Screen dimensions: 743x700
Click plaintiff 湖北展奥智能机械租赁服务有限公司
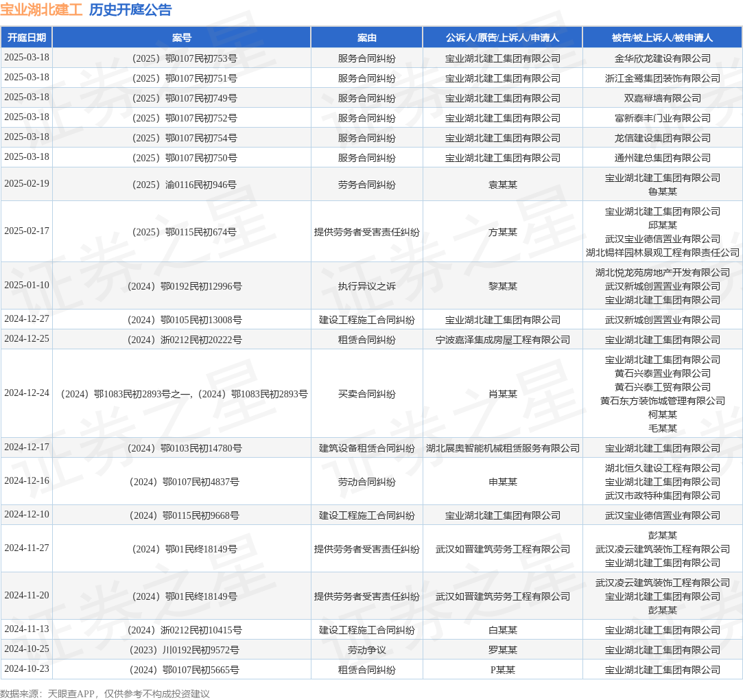point(503,448)
